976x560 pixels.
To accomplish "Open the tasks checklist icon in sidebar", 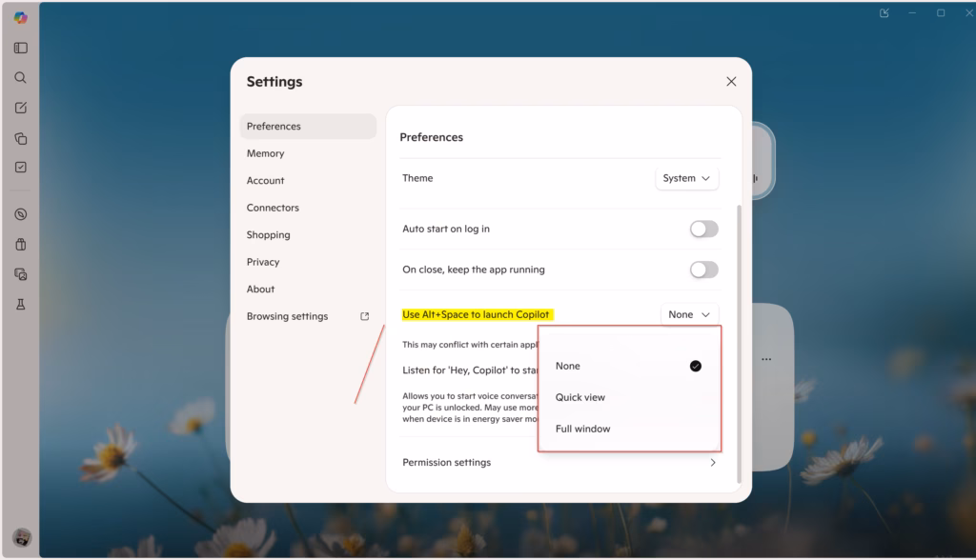I will pyautogui.click(x=20, y=169).
